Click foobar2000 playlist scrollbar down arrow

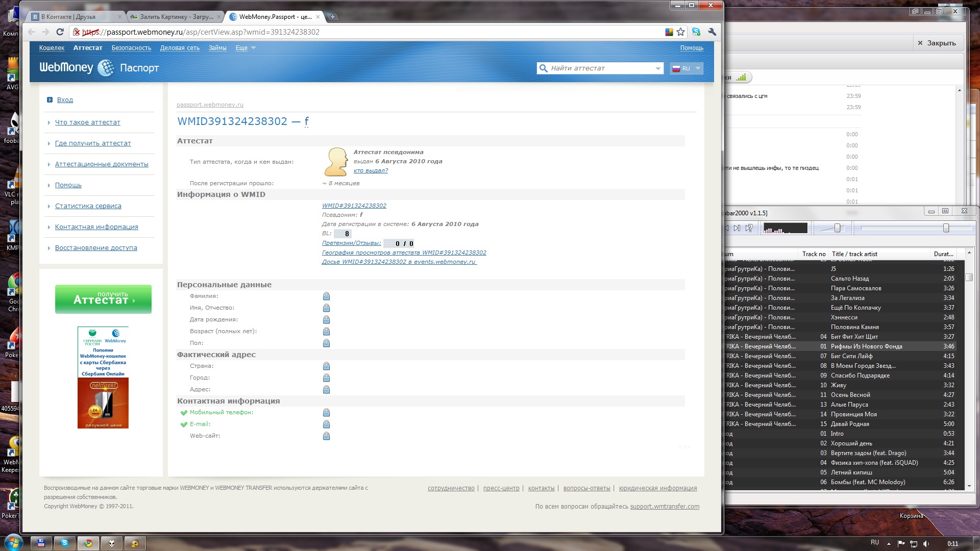[x=969, y=486]
